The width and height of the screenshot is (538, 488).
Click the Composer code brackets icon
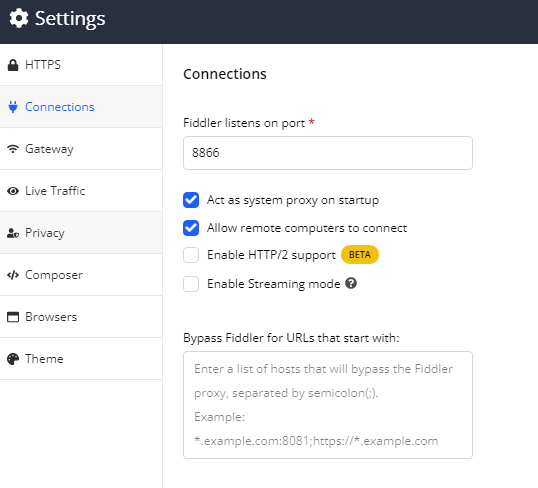pyautogui.click(x=13, y=275)
